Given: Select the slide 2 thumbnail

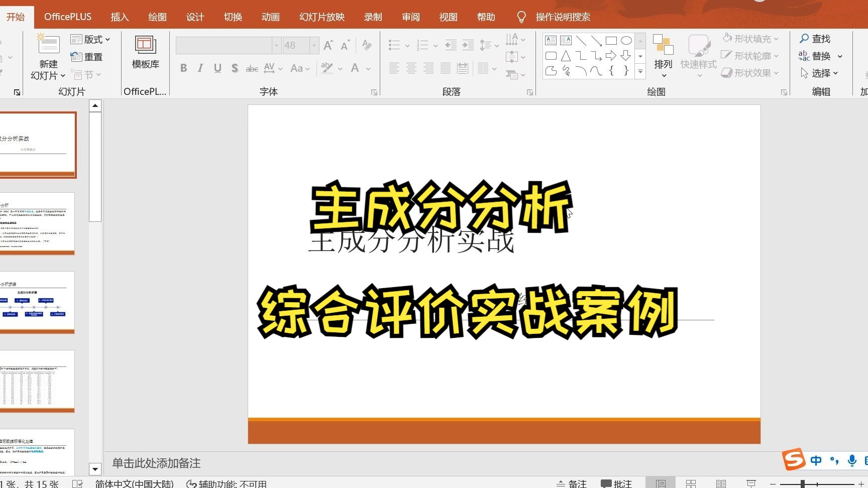Looking at the screenshot, I should point(37,224).
